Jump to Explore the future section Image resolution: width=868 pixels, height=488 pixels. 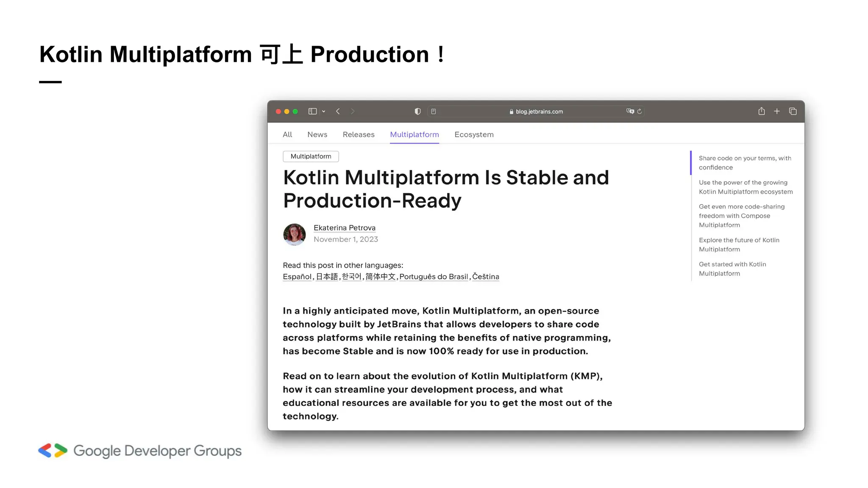(739, 244)
